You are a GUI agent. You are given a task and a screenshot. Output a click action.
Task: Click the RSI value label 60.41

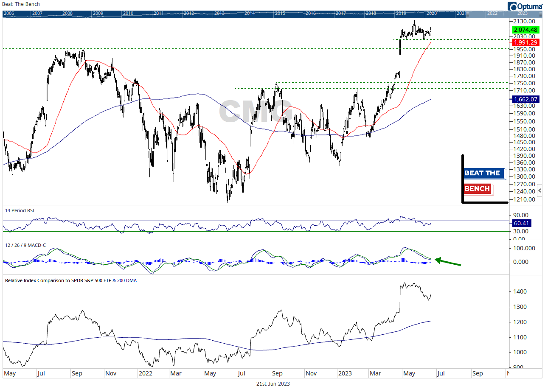pyautogui.click(x=523, y=223)
